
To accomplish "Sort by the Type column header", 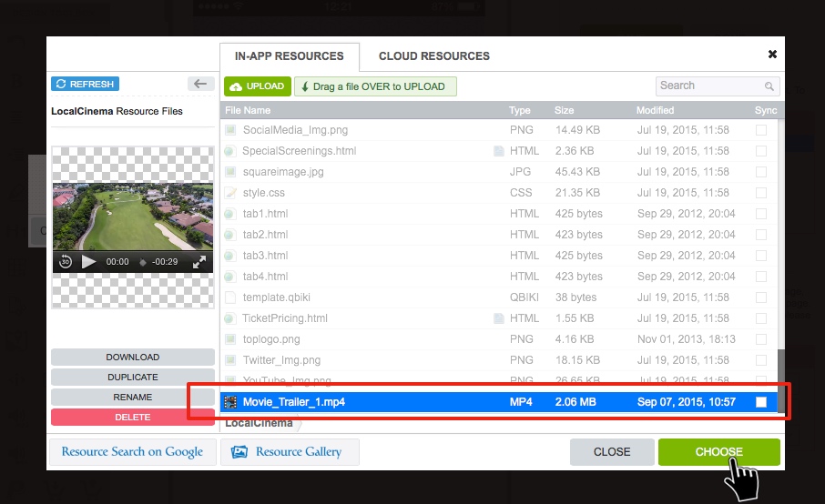I will [519, 110].
